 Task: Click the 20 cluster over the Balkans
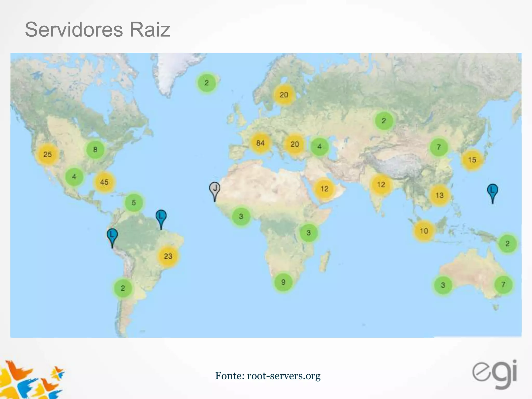pos(295,144)
